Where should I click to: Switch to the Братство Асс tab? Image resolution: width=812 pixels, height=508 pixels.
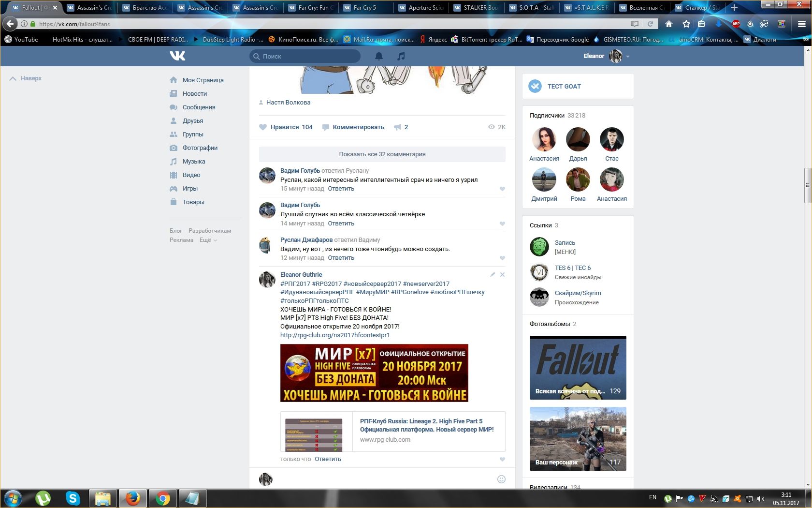pos(145,8)
